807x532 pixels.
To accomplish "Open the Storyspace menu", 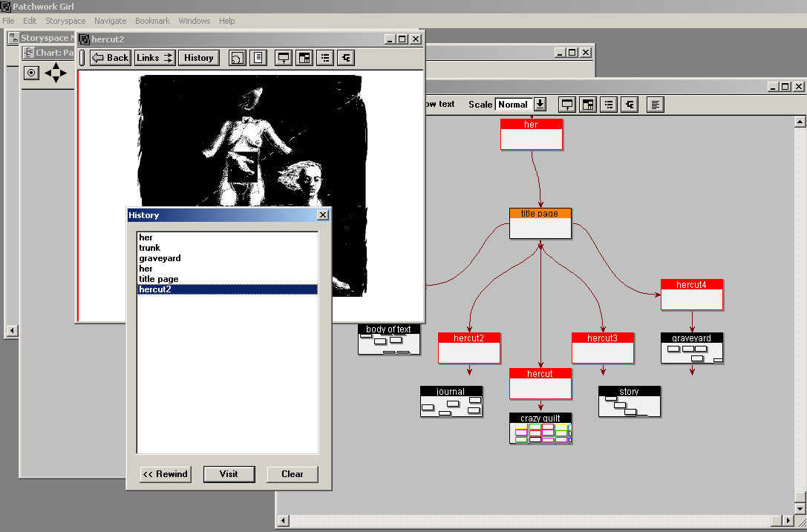I will point(65,21).
